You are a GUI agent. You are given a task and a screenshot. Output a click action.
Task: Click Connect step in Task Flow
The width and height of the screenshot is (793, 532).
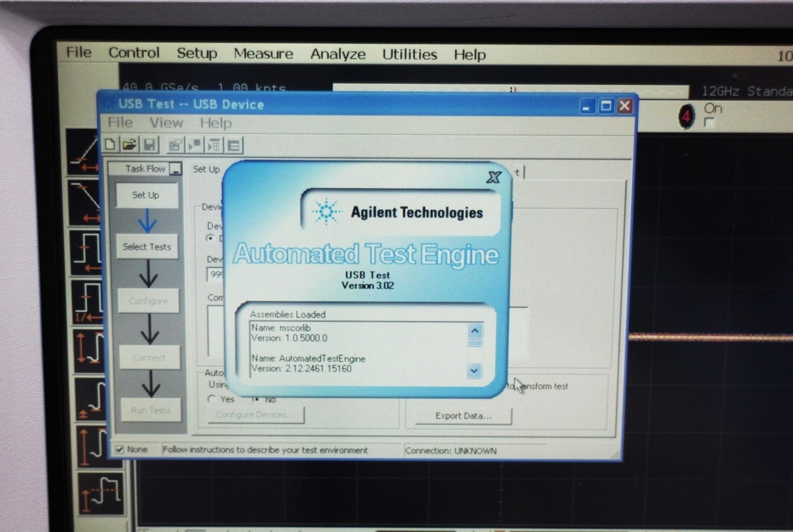pyautogui.click(x=149, y=357)
